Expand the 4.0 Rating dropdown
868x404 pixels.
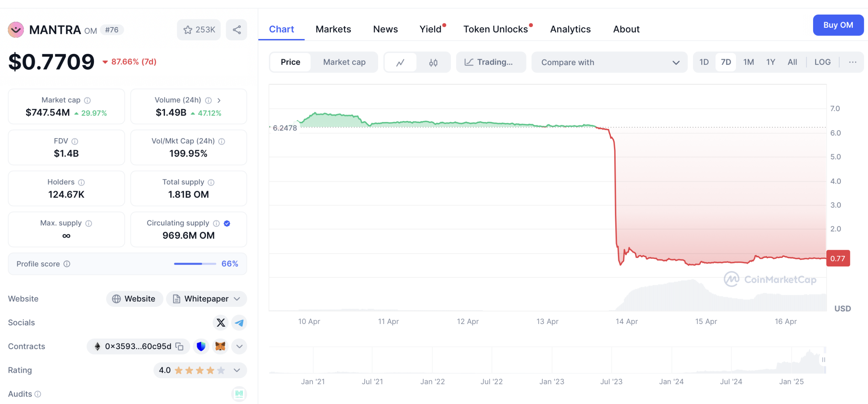coord(200,370)
